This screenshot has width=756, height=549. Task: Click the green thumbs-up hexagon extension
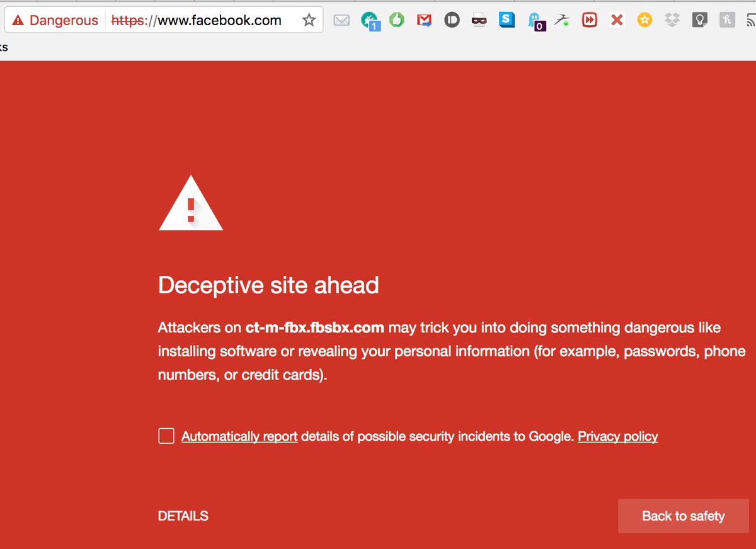396,20
